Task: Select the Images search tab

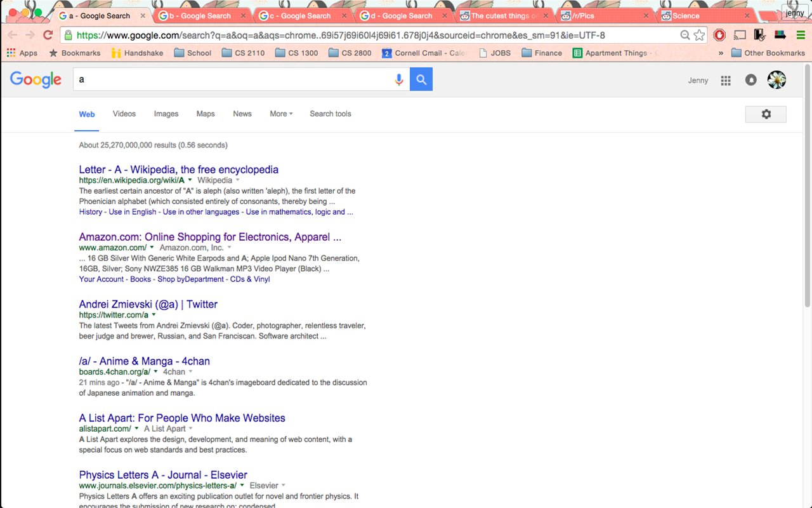Action: (166, 114)
